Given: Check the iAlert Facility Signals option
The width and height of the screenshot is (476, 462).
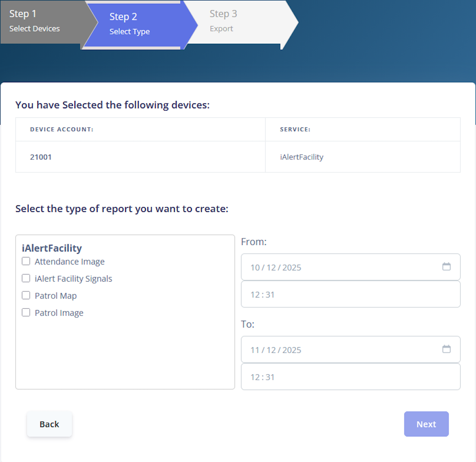Looking at the screenshot, I should coord(26,278).
